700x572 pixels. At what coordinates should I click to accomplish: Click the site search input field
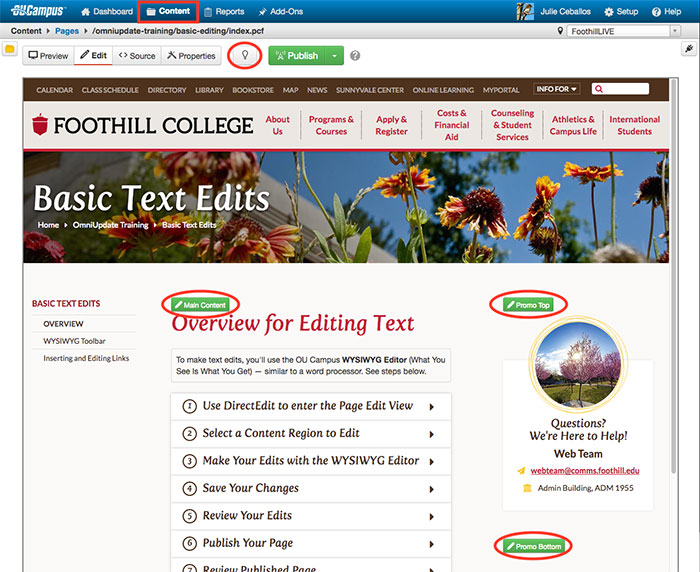point(620,88)
